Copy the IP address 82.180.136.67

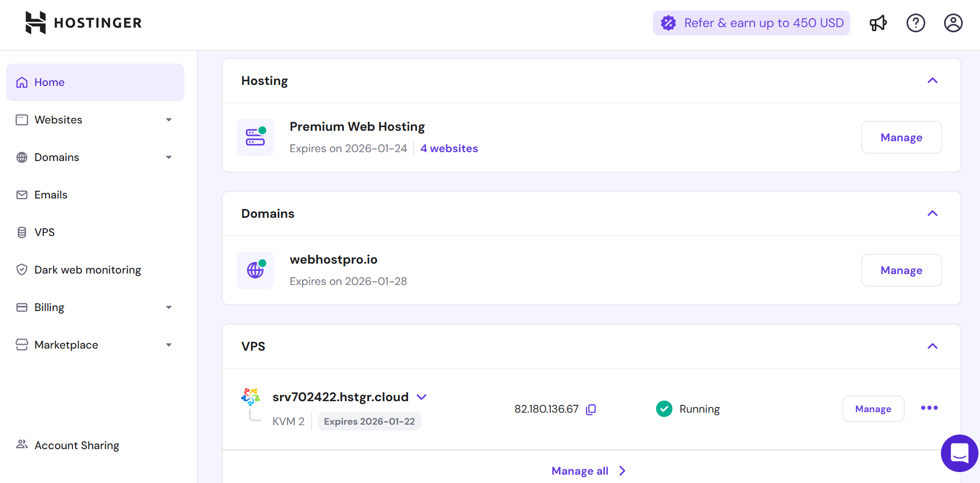[591, 410]
